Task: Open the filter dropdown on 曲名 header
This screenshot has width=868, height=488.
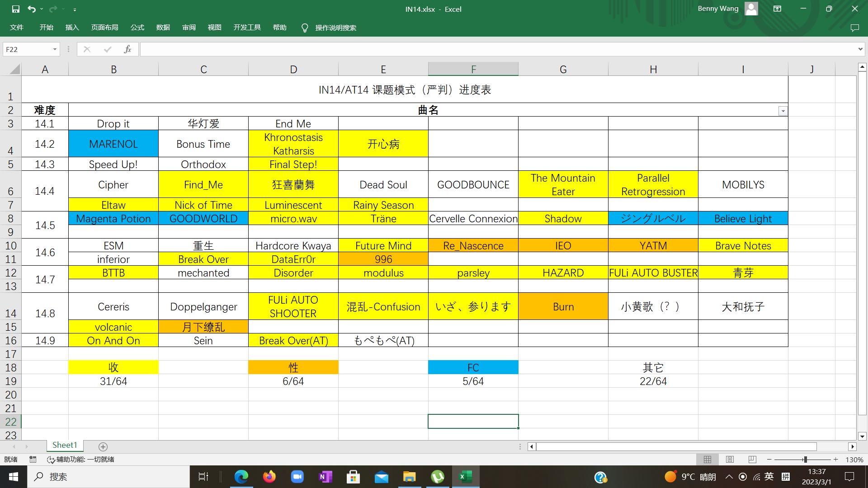Action: tap(783, 111)
